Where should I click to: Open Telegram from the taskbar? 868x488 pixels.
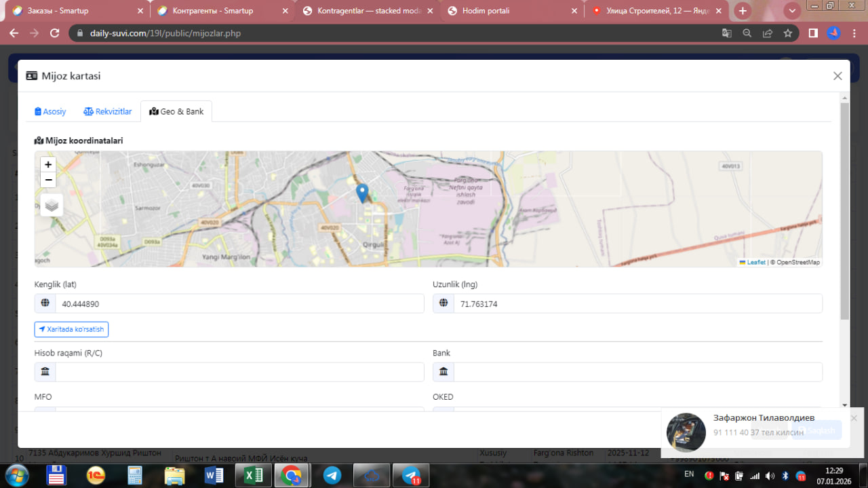pyautogui.click(x=332, y=476)
